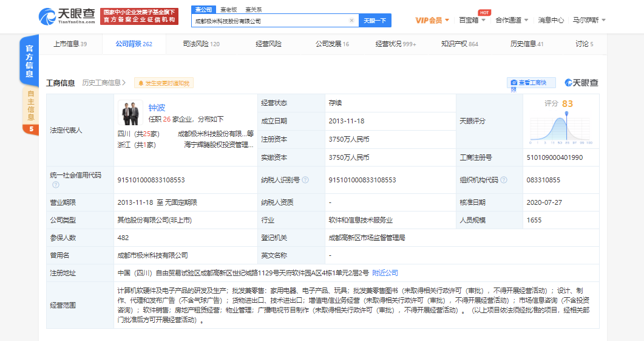
Task: Click the orange 5 badge under 自主信息
Action: tap(30, 129)
